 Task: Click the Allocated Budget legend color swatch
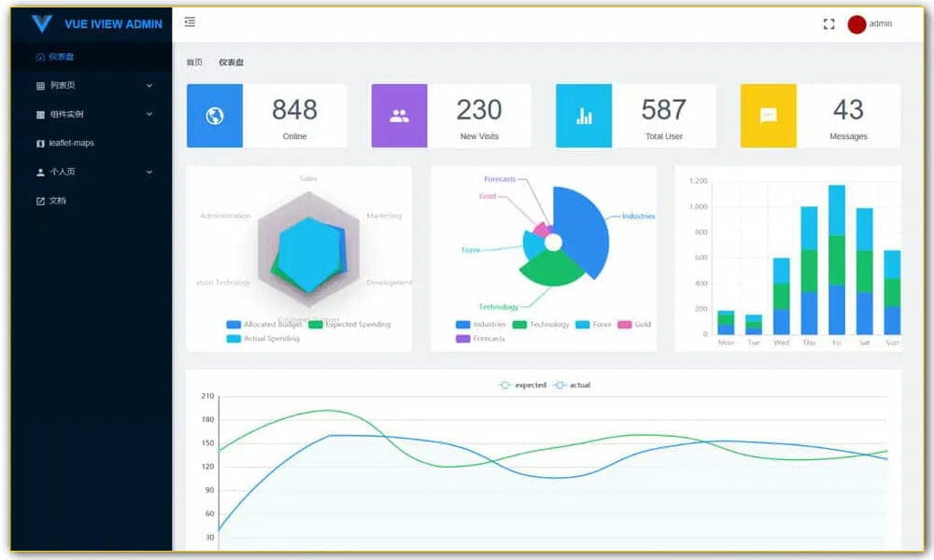click(232, 324)
